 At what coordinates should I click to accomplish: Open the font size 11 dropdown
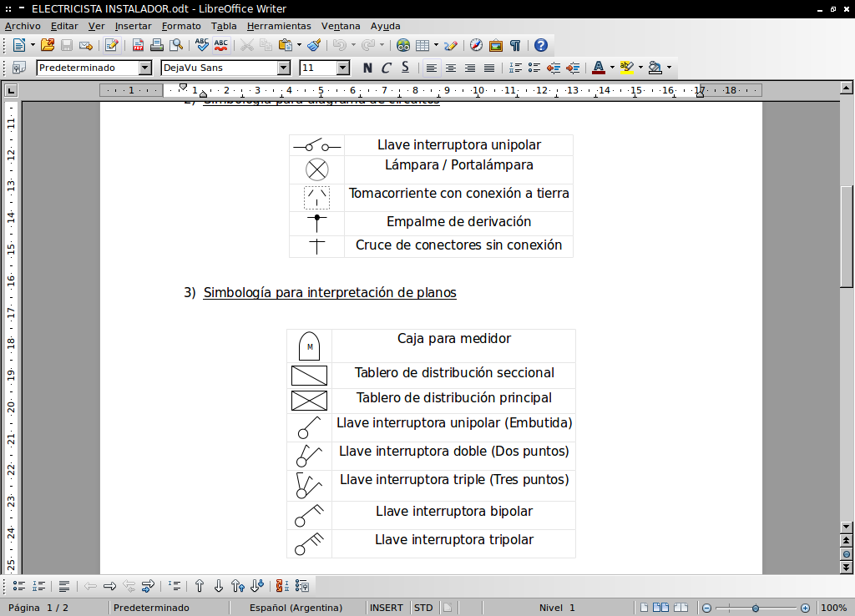[343, 68]
